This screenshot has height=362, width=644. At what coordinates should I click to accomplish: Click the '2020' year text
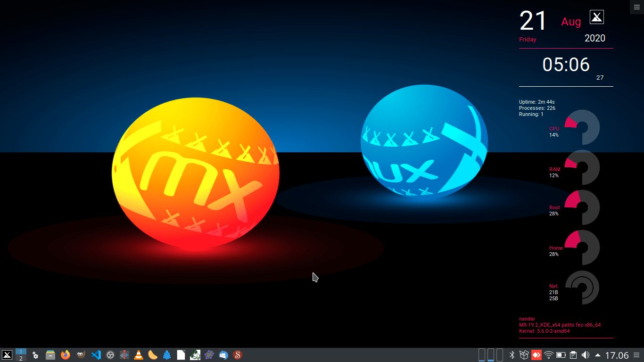click(595, 39)
